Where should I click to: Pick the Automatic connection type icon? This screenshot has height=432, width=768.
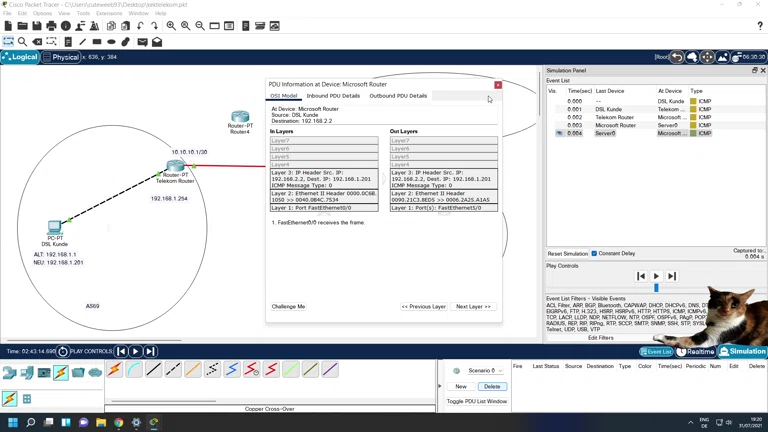pyautogui.click(x=115, y=370)
